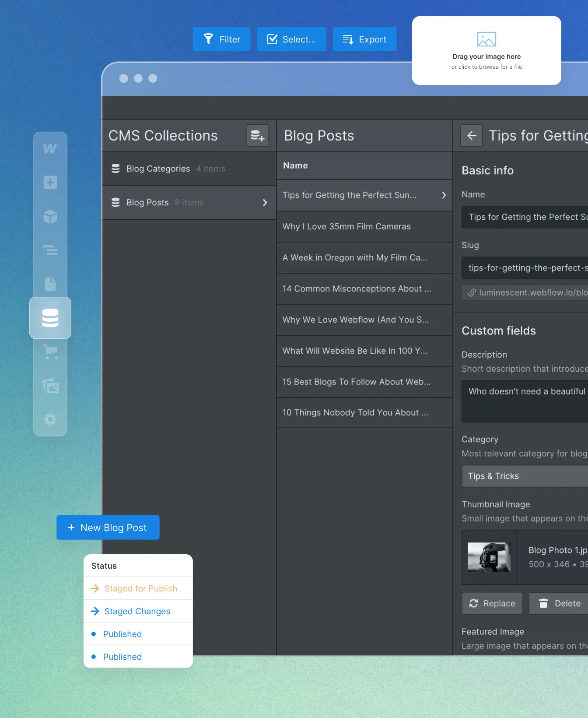Select the CMS database icon in sidebar
The width and height of the screenshot is (588, 718).
point(50,318)
